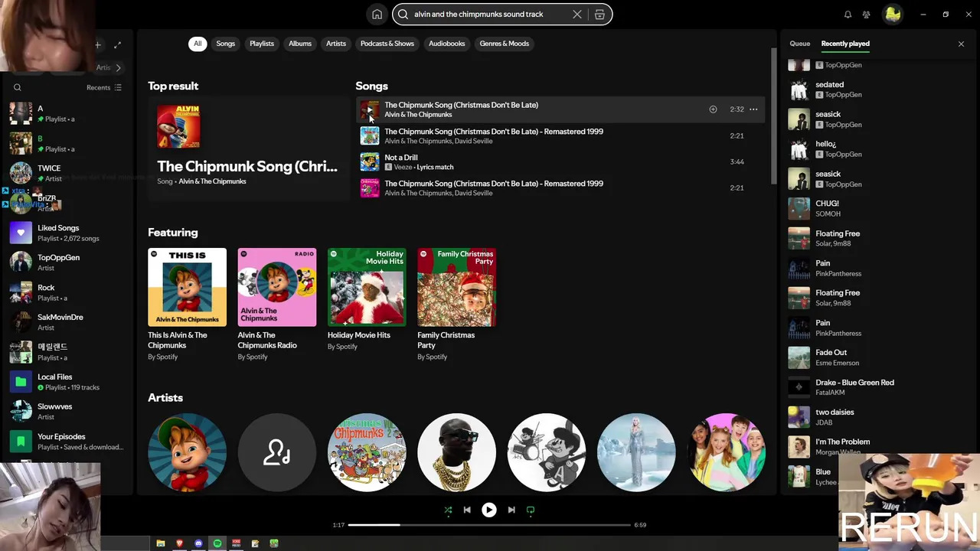Skip to the previous track
This screenshot has width=980, height=551.
click(467, 510)
